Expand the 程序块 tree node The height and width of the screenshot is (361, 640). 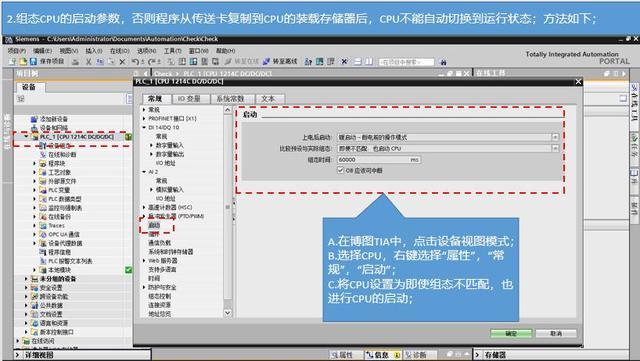click(34, 163)
